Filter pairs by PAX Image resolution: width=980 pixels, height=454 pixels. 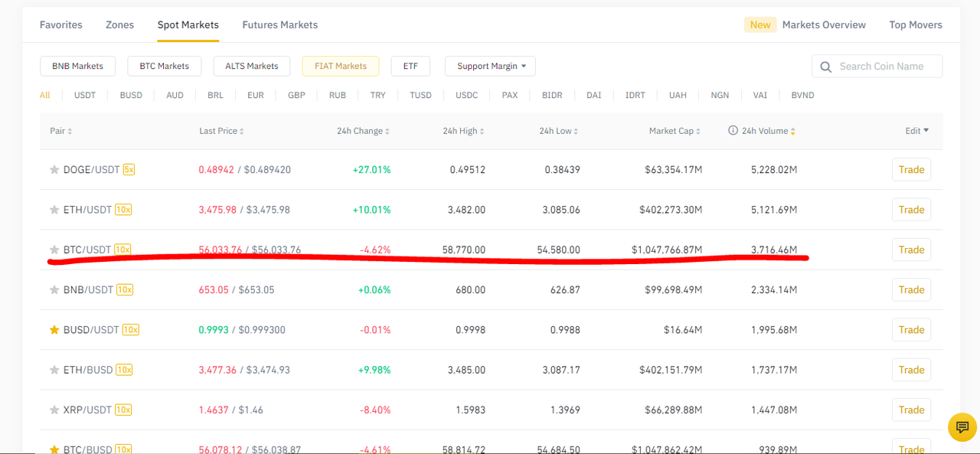point(510,95)
